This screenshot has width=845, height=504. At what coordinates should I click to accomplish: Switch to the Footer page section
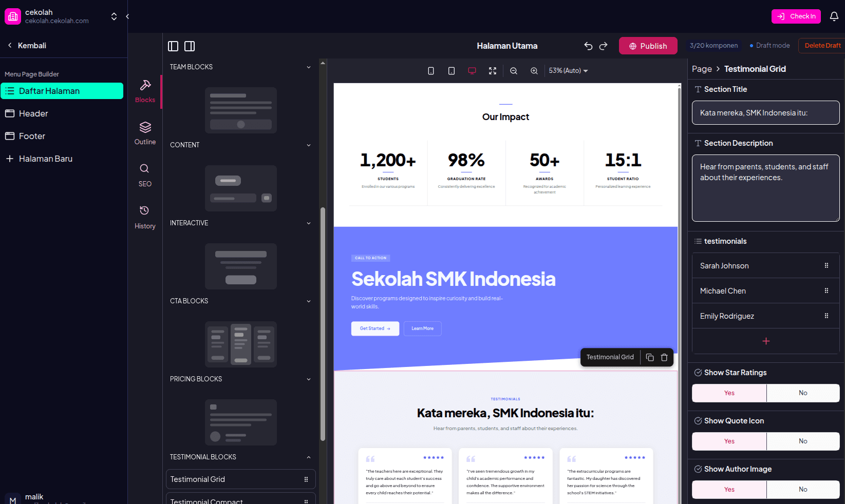tap(32, 136)
